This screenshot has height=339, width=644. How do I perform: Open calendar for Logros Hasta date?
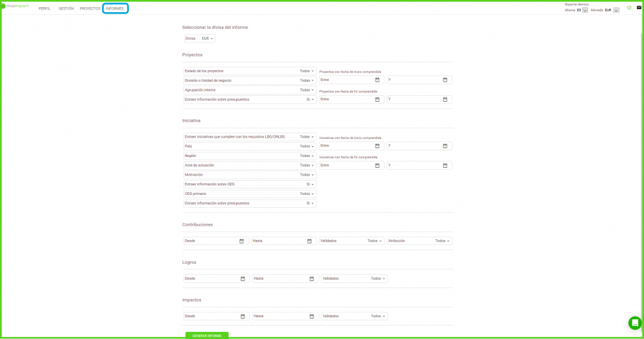pyautogui.click(x=312, y=279)
